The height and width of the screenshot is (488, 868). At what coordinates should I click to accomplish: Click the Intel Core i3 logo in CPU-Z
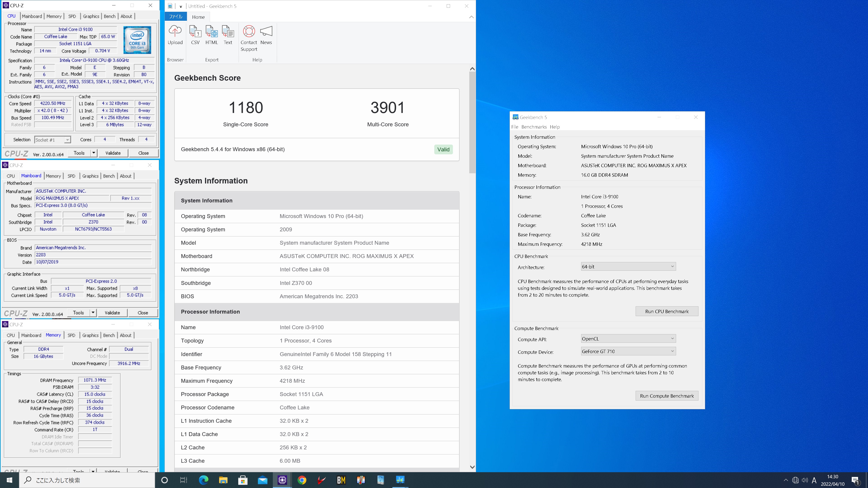click(137, 40)
